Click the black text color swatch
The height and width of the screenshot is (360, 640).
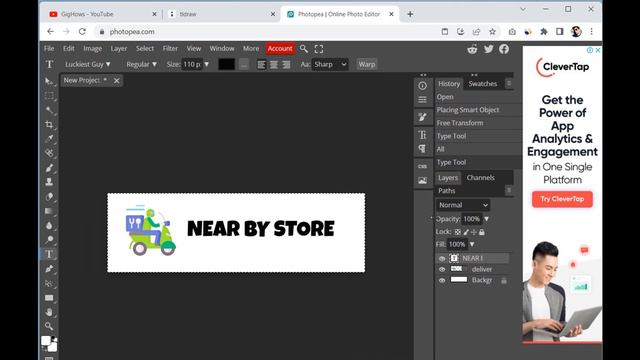[x=227, y=64]
